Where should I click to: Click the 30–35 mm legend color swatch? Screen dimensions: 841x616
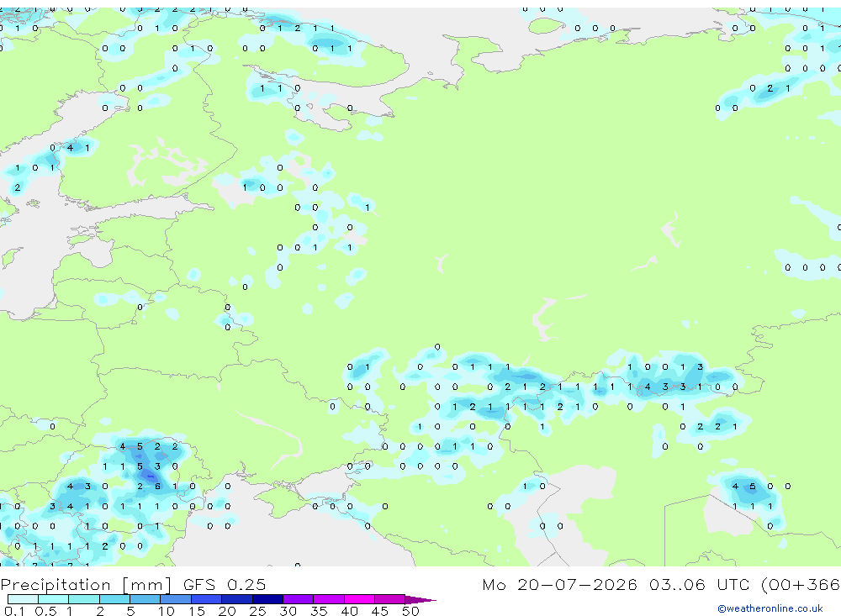click(299, 599)
